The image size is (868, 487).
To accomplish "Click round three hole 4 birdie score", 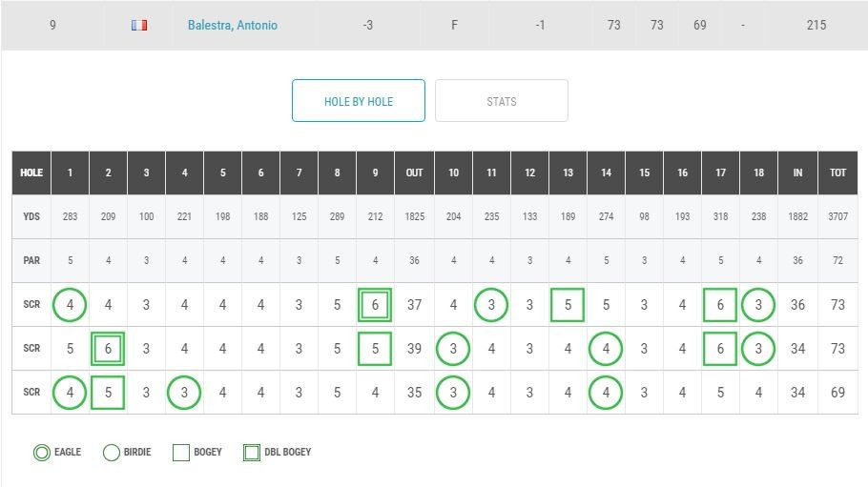I will (184, 393).
